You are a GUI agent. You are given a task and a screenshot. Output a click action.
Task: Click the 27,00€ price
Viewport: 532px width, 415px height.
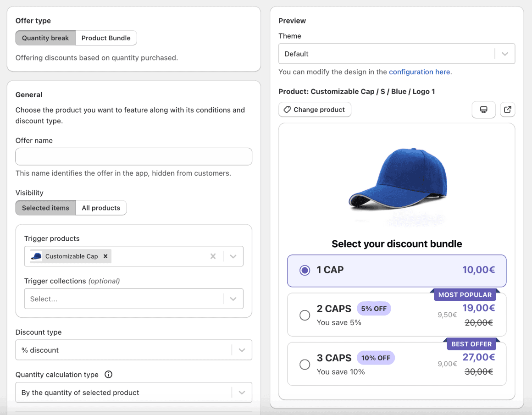click(478, 357)
